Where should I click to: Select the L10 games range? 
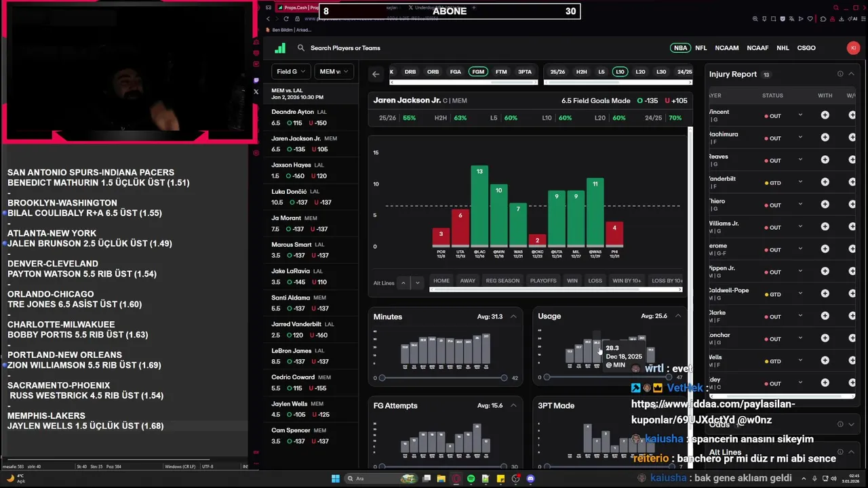620,72
